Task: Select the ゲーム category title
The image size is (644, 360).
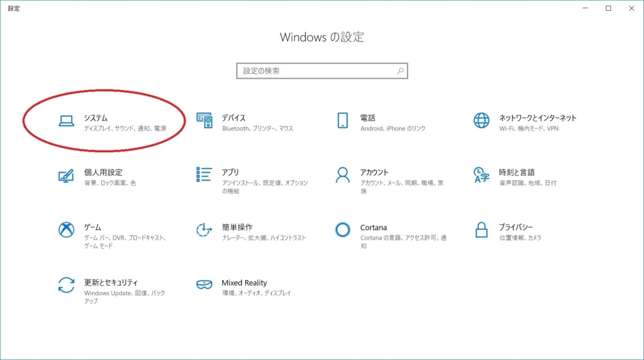Action: tap(92, 227)
